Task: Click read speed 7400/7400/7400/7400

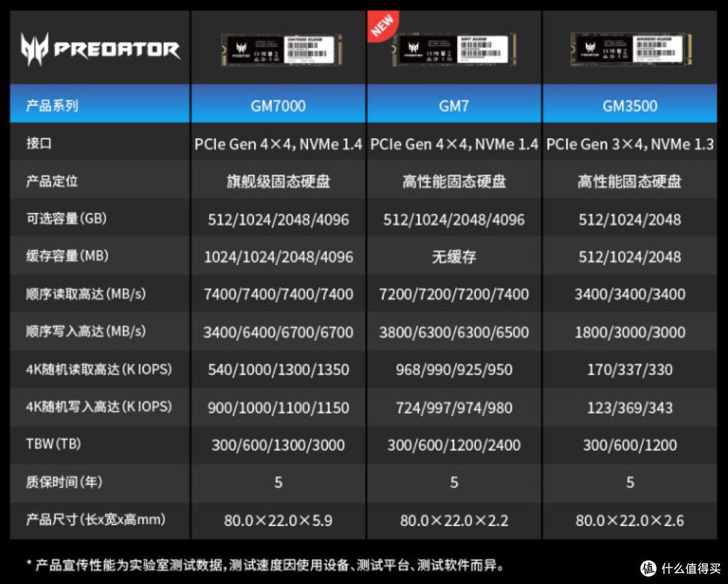Action: click(x=278, y=294)
